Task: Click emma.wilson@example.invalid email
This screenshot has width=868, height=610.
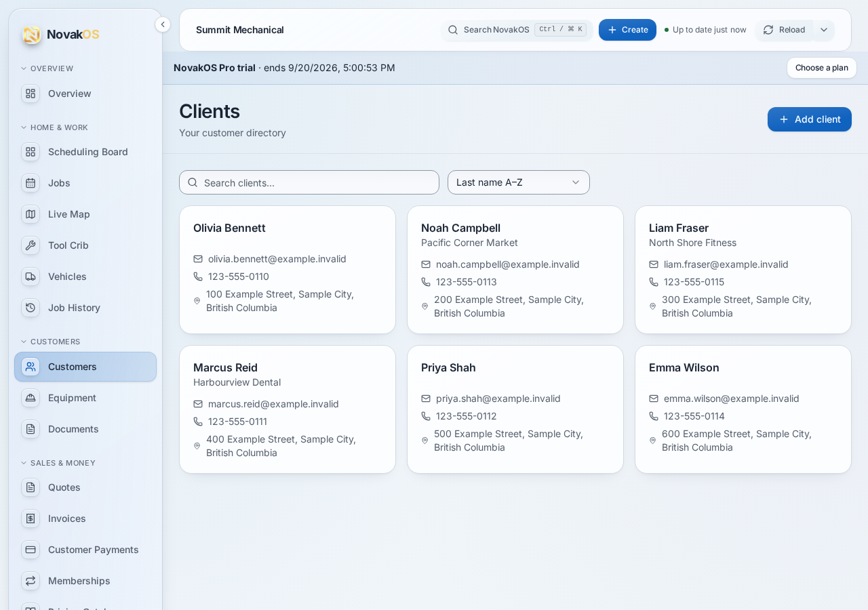Action: click(732, 399)
